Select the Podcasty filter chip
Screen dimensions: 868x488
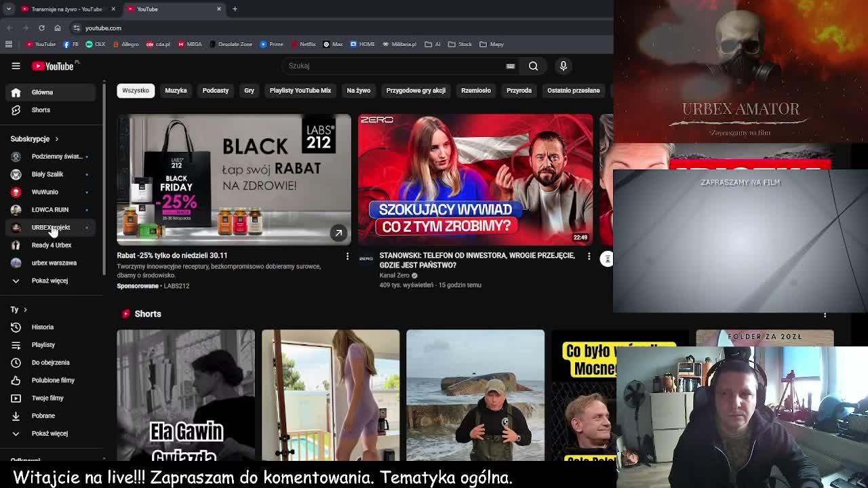pos(215,90)
